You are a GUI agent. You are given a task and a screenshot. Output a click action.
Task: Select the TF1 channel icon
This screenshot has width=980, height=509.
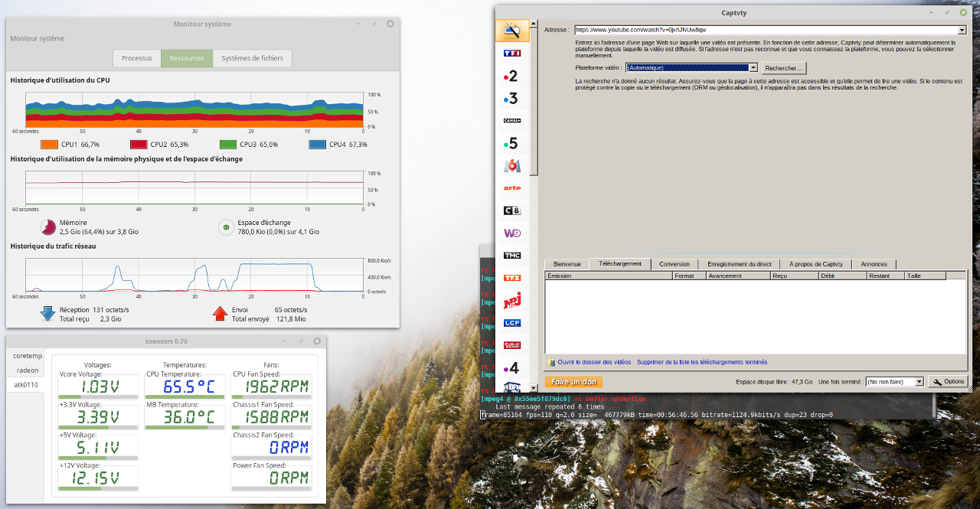pyautogui.click(x=512, y=54)
